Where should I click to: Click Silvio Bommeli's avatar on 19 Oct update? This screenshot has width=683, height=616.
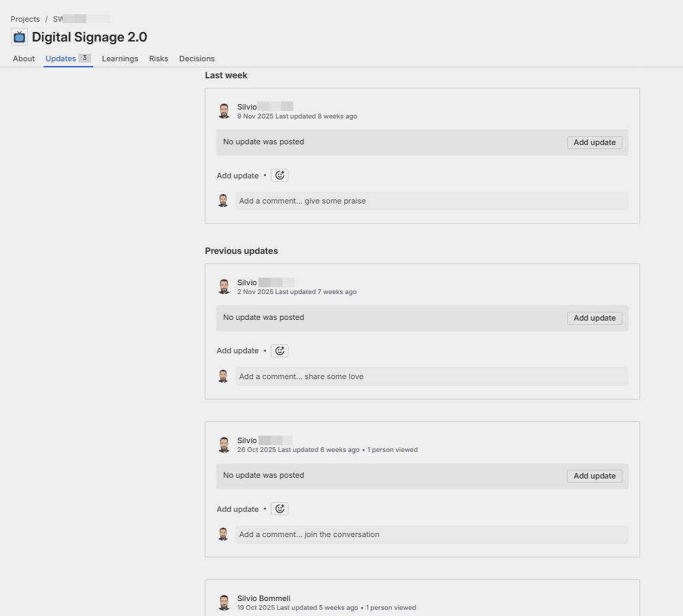pyautogui.click(x=224, y=602)
